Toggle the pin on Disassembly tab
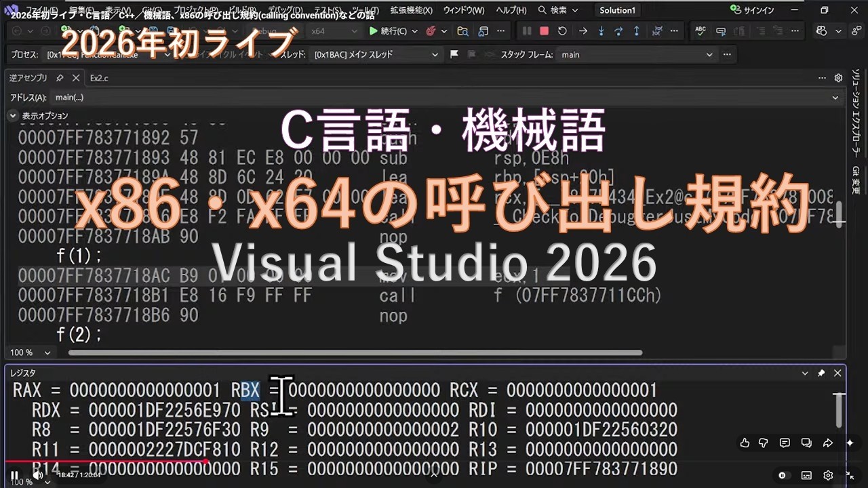868x488 pixels. pyautogui.click(x=60, y=78)
